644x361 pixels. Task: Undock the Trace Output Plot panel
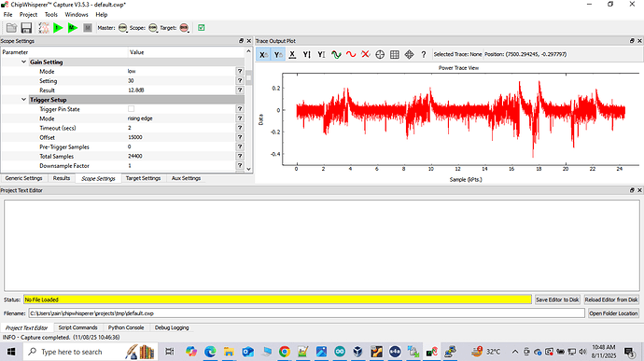click(632, 41)
